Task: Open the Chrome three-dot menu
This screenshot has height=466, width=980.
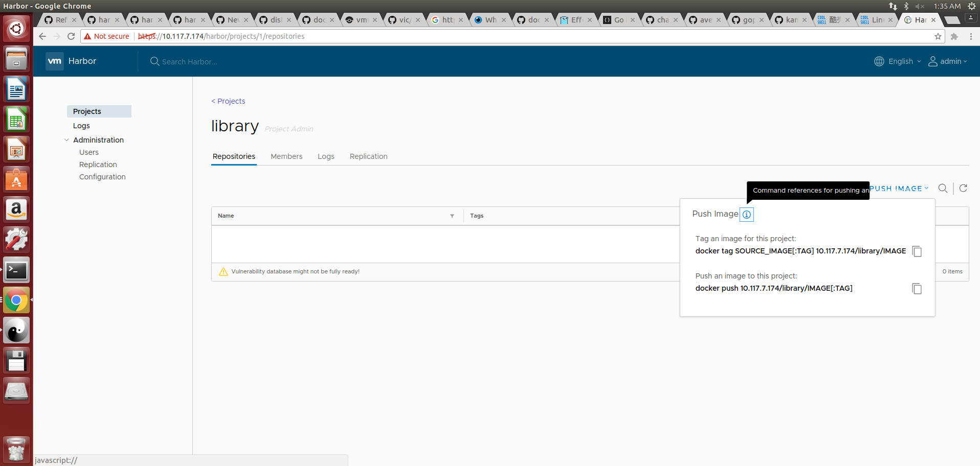Action: pos(971,36)
